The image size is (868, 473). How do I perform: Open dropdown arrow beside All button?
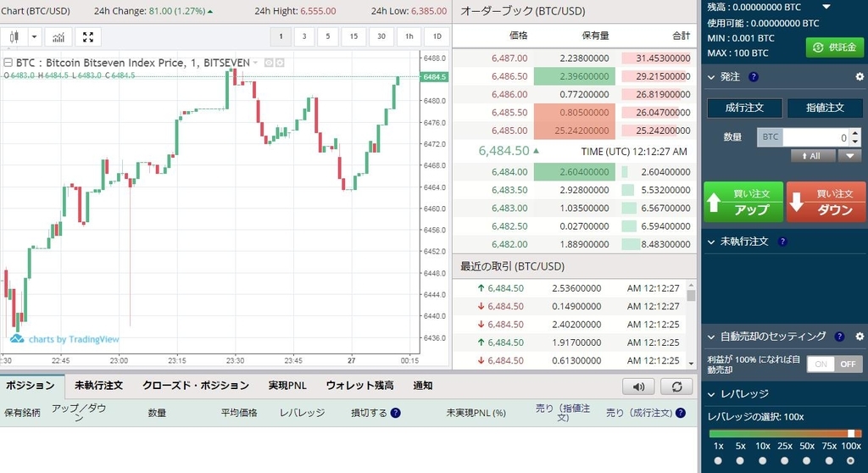click(x=849, y=156)
